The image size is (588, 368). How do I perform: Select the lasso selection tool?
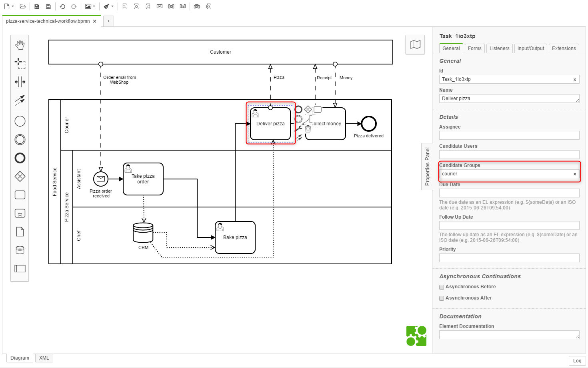click(20, 63)
